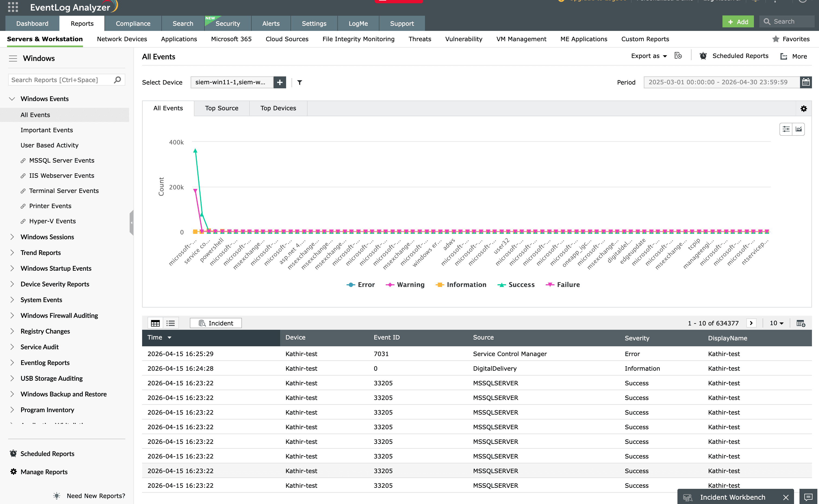
Task: Expand Windows Startup Events group
Action: (12, 268)
